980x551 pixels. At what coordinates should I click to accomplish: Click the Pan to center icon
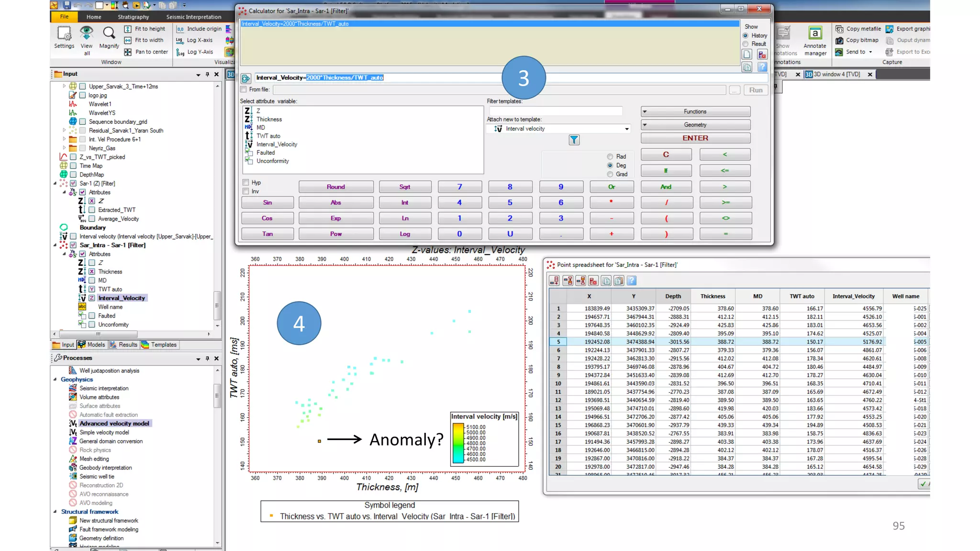[x=128, y=52]
